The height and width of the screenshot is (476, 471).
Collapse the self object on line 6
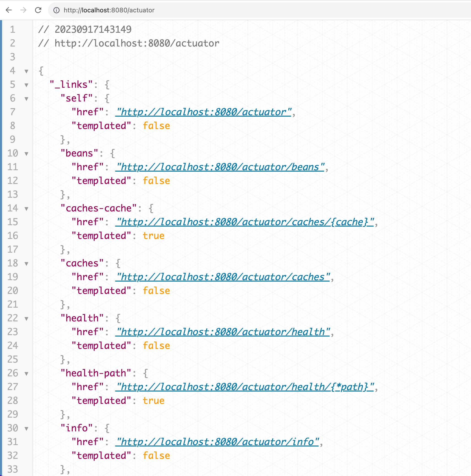pyautogui.click(x=26, y=99)
